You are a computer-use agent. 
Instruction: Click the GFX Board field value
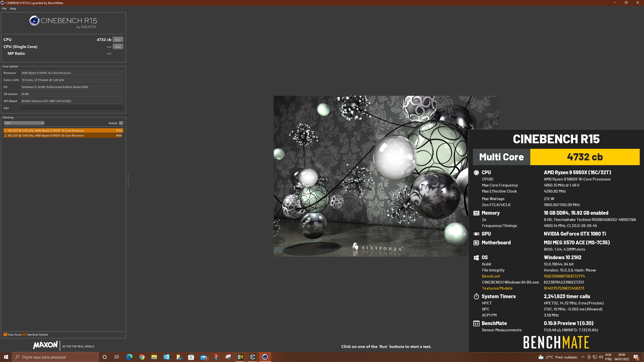[72, 101]
